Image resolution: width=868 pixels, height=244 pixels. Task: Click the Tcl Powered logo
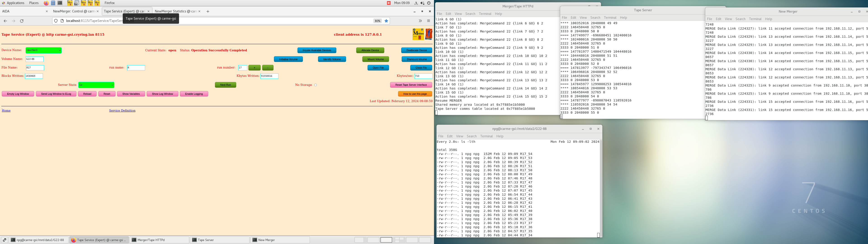pyautogui.click(x=429, y=34)
